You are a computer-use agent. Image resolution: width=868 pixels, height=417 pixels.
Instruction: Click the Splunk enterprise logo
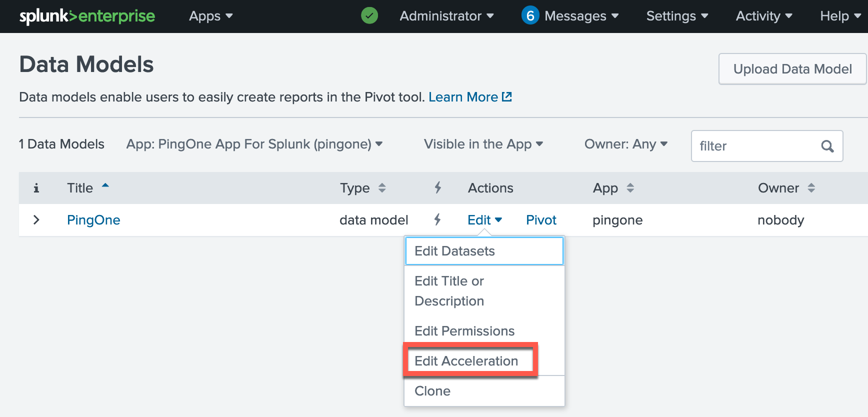(87, 16)
